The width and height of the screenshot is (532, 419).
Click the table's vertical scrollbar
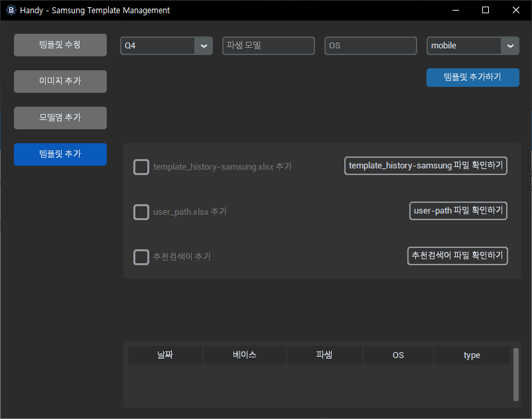click(515, 375)
